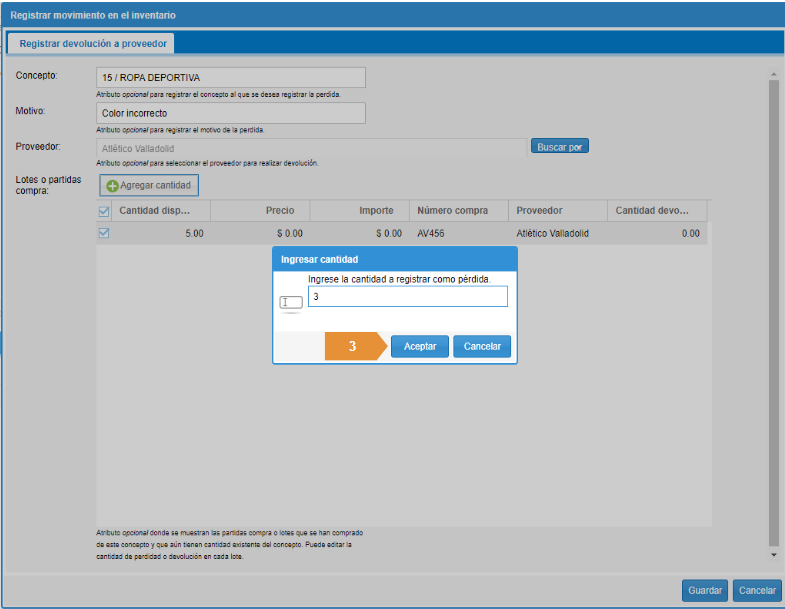Click the Importe column header

coord(360,211)
